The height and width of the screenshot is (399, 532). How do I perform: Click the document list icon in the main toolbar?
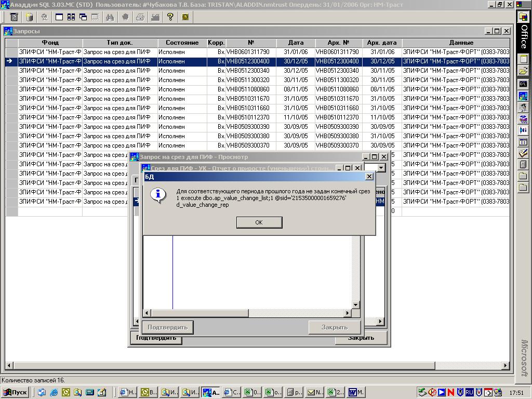(x=14, y=17)
